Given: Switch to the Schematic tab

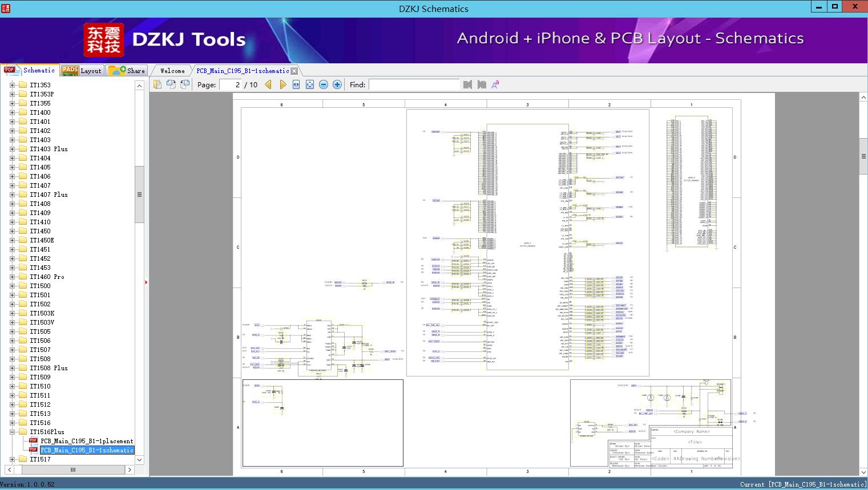Looking at the screenshot, I should [30, 70].
